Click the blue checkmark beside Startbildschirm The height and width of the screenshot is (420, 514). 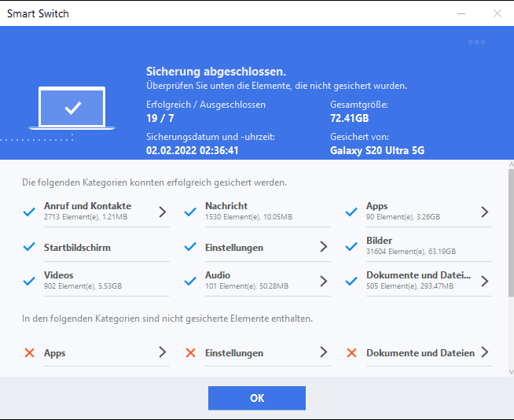click(30, 247)
